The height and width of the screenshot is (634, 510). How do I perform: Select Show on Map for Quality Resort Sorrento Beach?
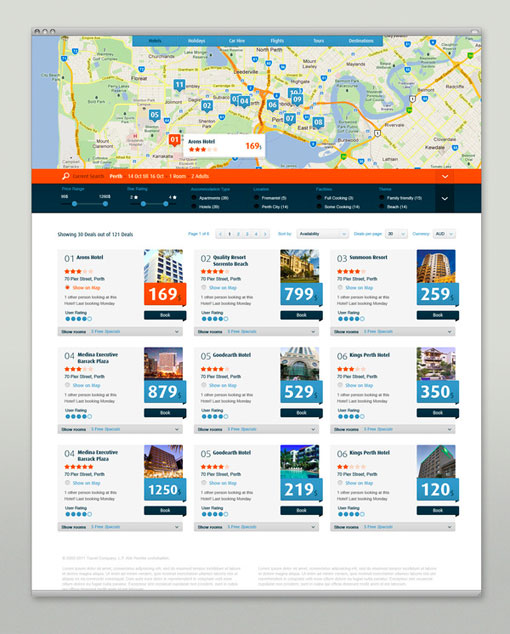(x=219, y=287)
